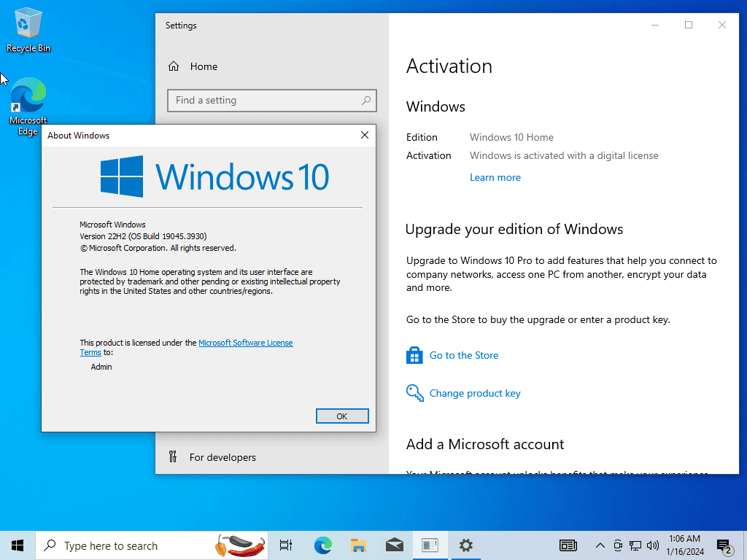Switch to Settings gear in taskbar
Viewport: 747px width, 560px height.
466,545
